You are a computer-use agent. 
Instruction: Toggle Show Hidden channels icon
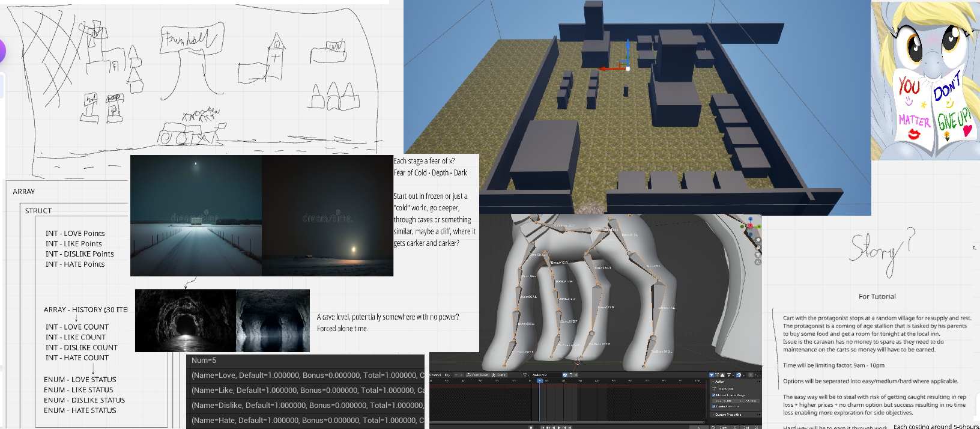(717, 375)
